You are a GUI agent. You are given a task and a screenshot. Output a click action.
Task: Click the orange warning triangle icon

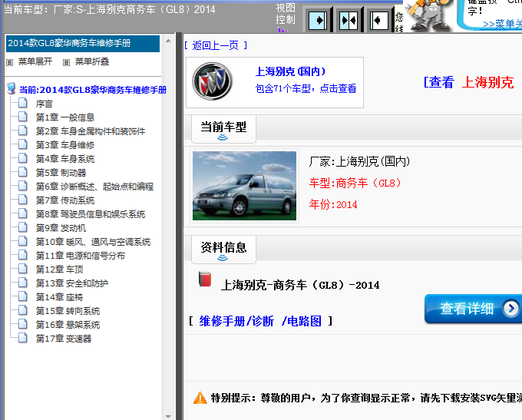point(200,398)
